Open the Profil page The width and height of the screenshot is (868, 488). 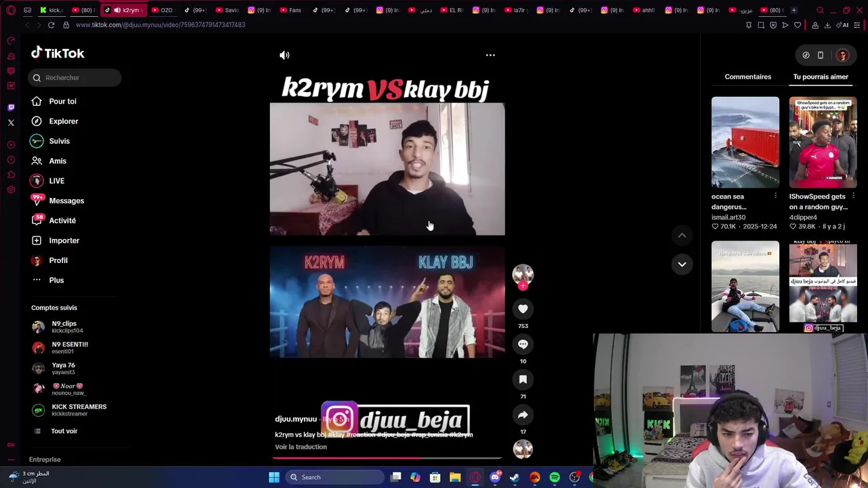coord(58,260)
